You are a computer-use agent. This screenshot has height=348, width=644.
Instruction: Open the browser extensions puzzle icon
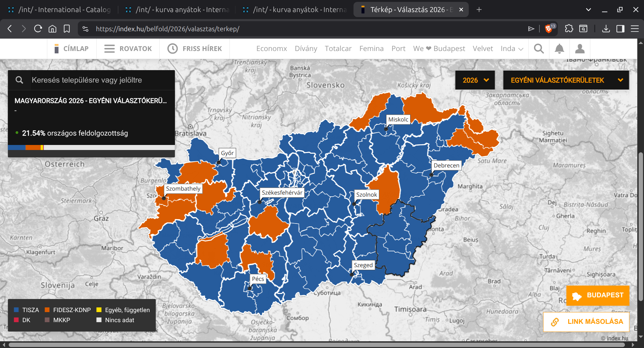point(569,29)
